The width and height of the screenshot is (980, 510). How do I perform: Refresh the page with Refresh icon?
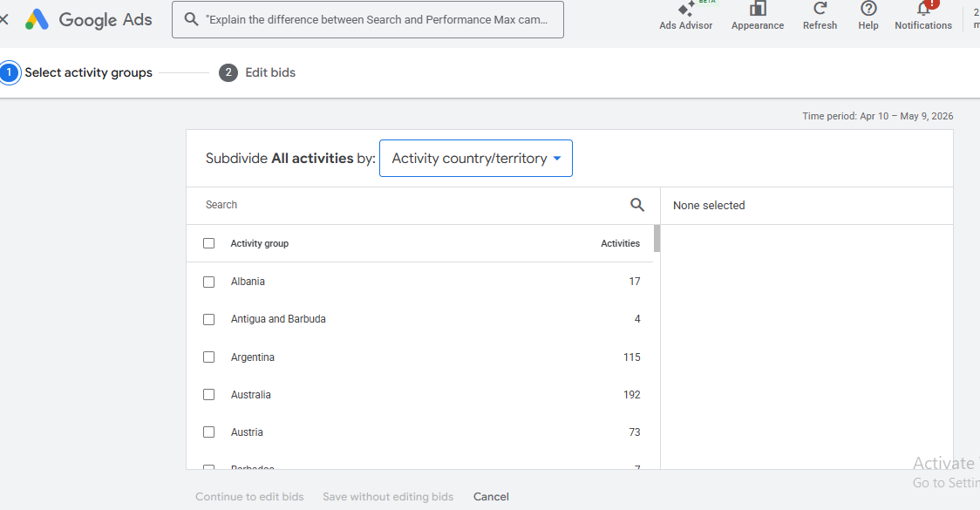[x=820, y=8]
